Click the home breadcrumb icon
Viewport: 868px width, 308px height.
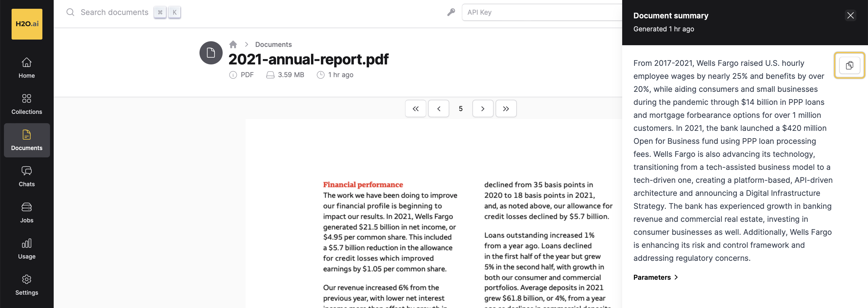pos(233,44)
